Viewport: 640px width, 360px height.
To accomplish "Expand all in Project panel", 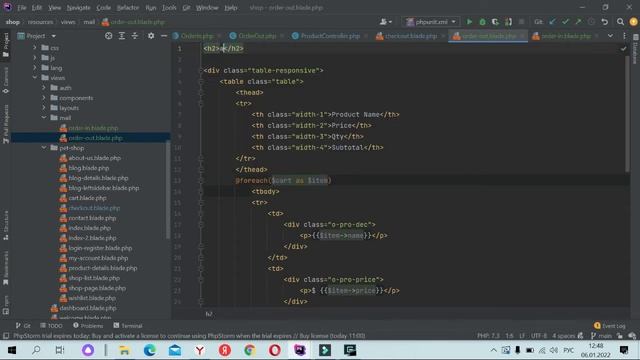I will pyautogui.click(x=122, y=36).
